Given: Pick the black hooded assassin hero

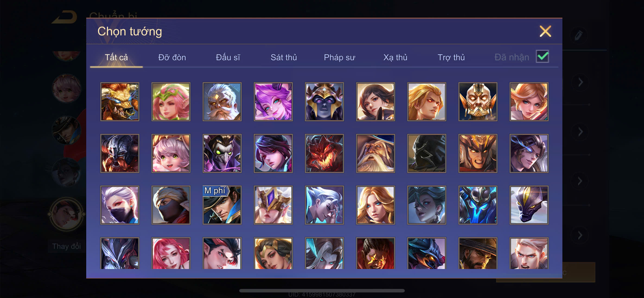Looking at the screenshot, I should point(427,153).
